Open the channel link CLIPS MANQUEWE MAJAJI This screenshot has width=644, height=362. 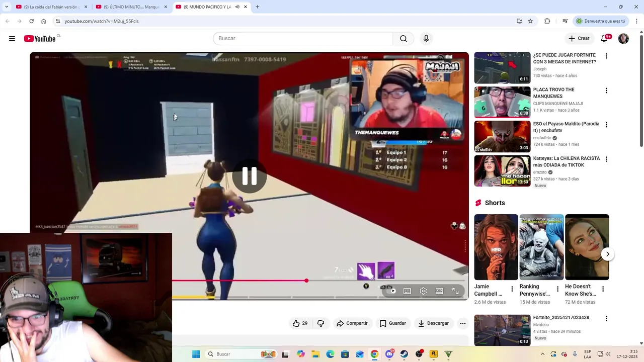click(558, 104)
